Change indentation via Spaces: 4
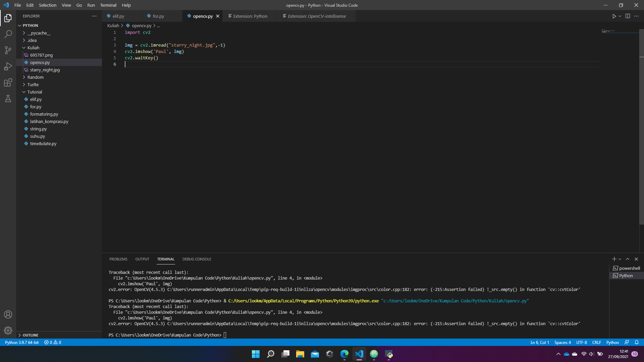The height and width of the screenshot is (362, 644). pyautogui.click(x=562, y=342)
